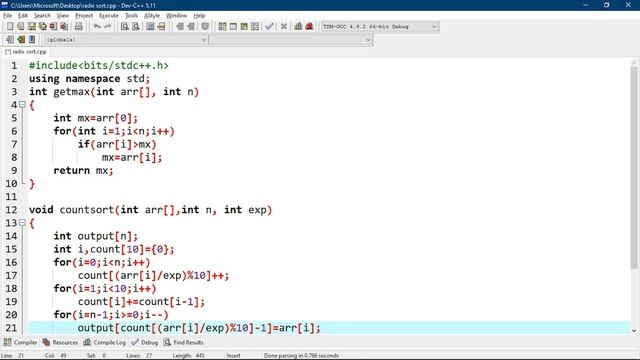Click on 'using namespace std;' line
This screenshot has width=640, height=360.
coord(89,78)
